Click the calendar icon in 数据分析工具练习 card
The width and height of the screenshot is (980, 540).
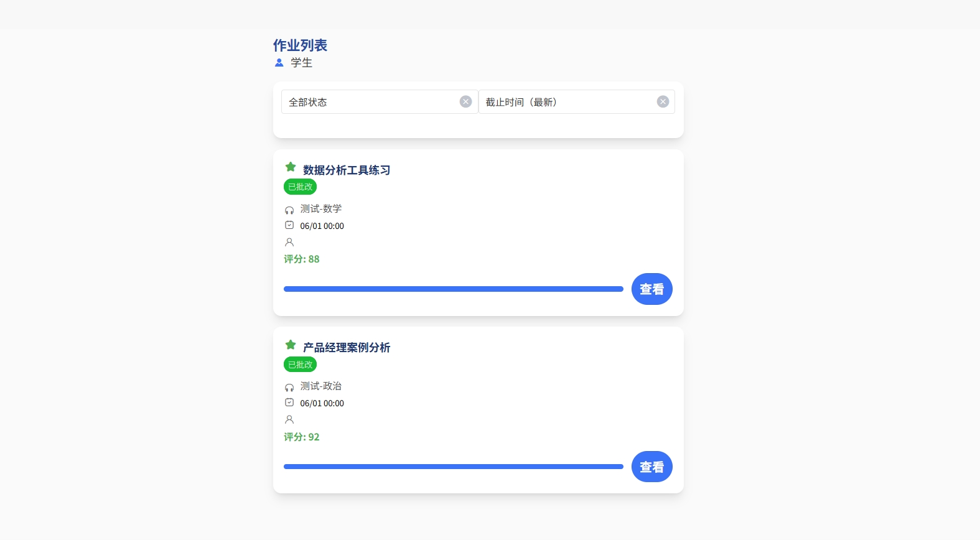[x=289, y=225]
